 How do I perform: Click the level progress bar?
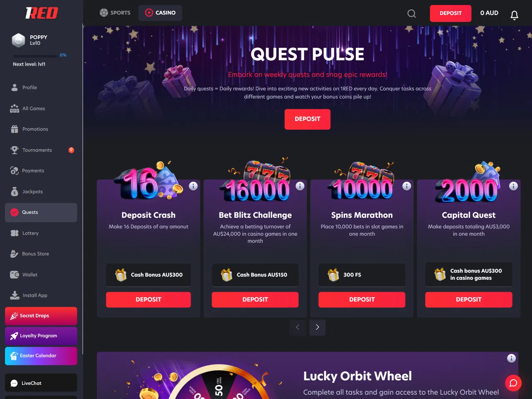(x=35, y=56)
